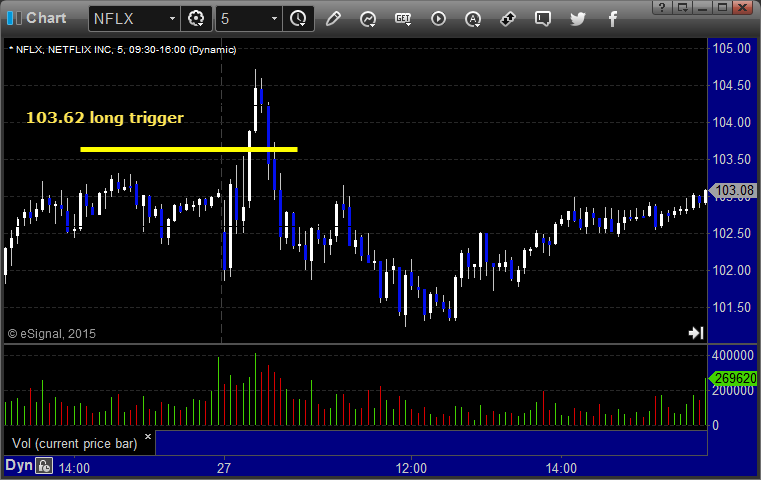Maximize the chart window
The height and width of the screenshot is (480, 761).
click(x=723, y=7)
